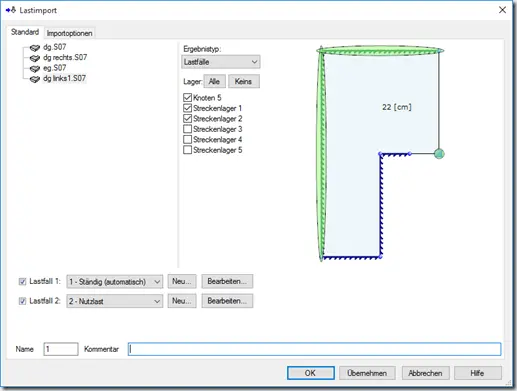The height and width of the screenshot is (391, 517).
Task: Click the green node circle in preview
Action: click(x=439, y=154)
